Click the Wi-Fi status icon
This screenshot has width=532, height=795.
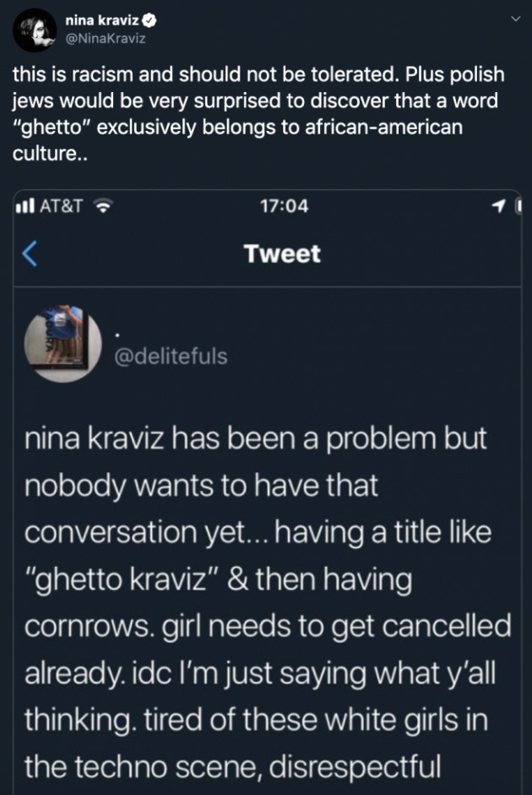click(103, 205)
